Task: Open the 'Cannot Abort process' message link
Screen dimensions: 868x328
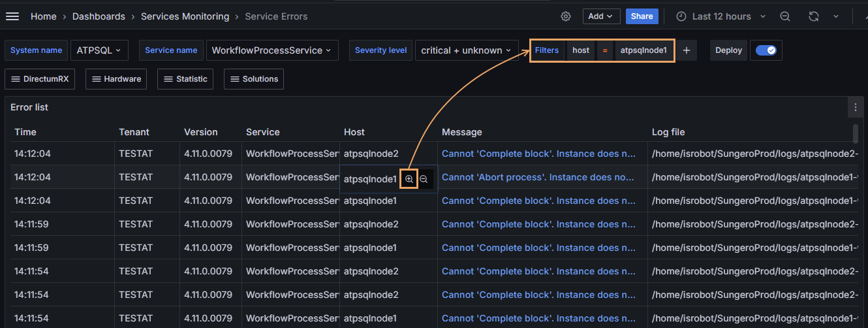Action: click(x=538, y=177)
